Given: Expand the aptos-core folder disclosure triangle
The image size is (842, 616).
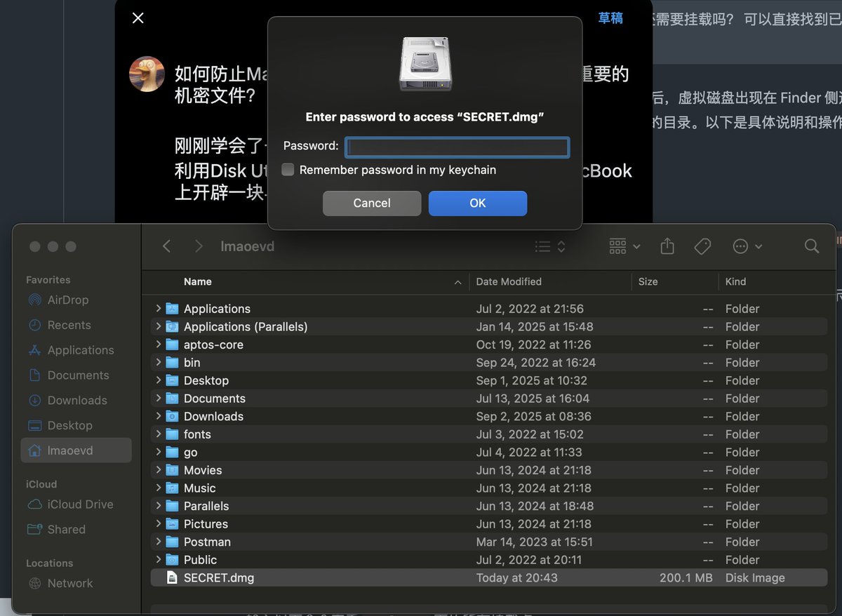Looking at the screenshot, I should [x=159, y=344].
